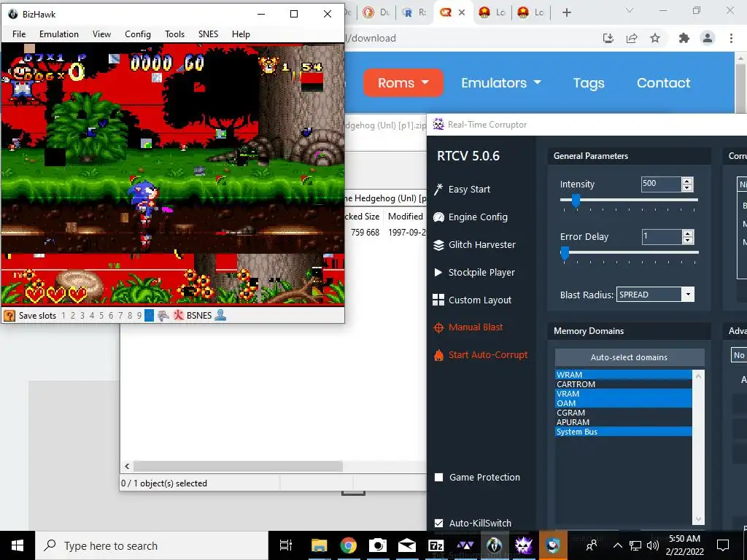This screenshot has height=560, width=747.
Task: Open Engine Config gauge icon
Action: [438, 217]
